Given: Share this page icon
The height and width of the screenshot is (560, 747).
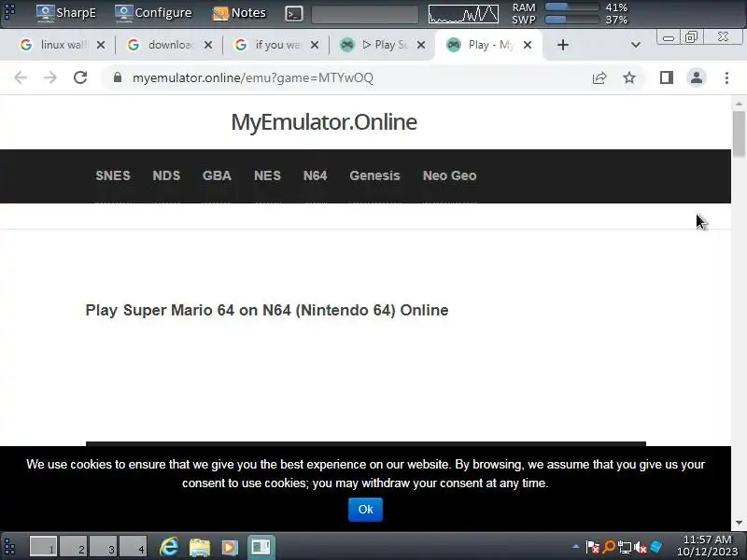Looking at the screenshot, I should (599, 77).
